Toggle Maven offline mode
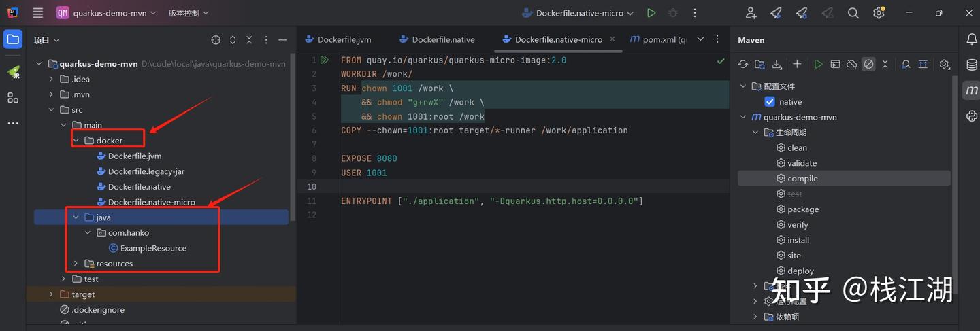Image resolution: width=980 pixels, height=331 pixels. [x=851, y=64]
